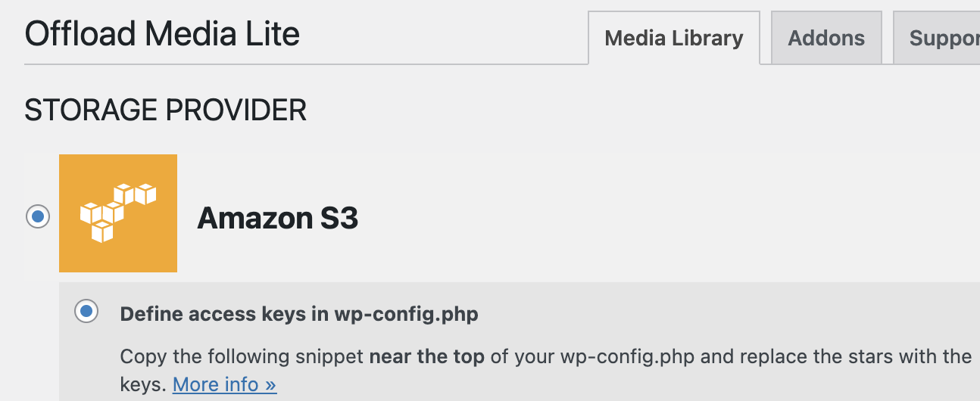This screenshot has width=980, height=401.
Task: Select the Amazon S3 provider radio button
Action: pyautogui.click(x=37, y=217)
